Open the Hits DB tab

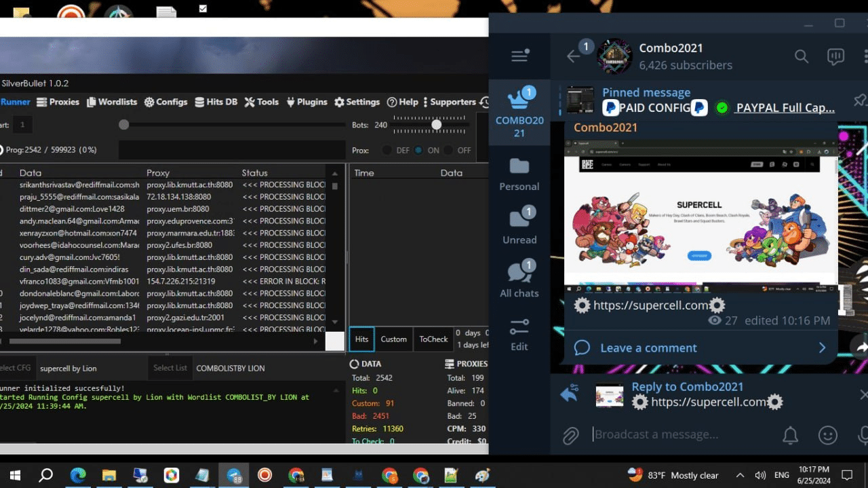(216, 102)
